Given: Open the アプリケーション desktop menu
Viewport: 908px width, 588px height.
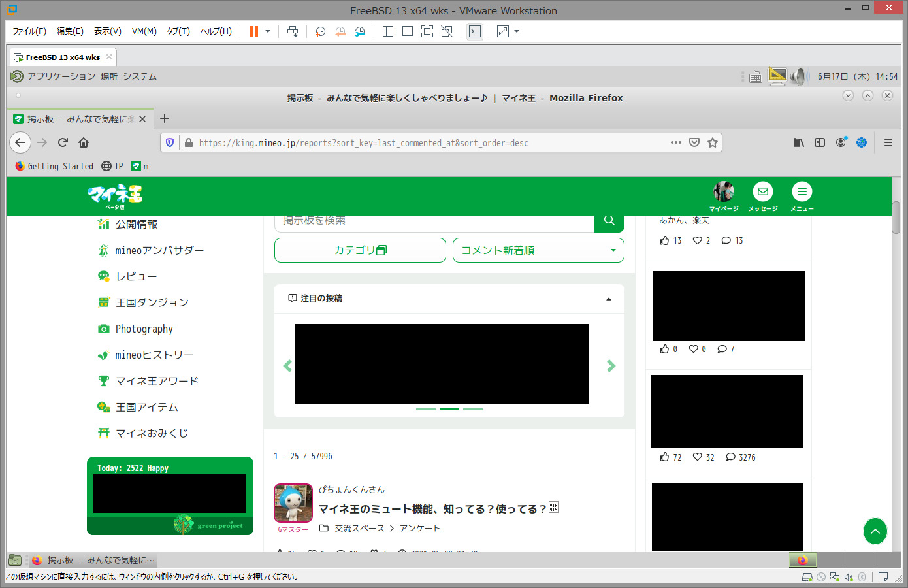Looking at the screenshot, I should (x=61, y=76).
